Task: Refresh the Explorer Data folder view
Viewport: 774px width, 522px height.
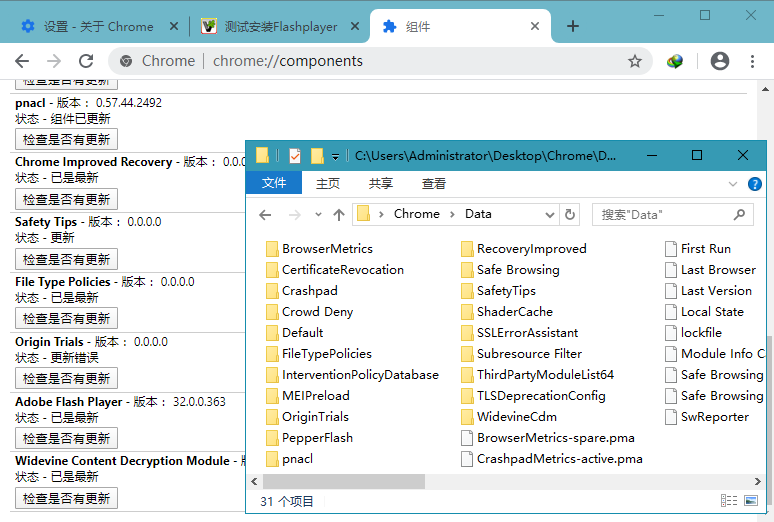Action: (x=570, y=214)
